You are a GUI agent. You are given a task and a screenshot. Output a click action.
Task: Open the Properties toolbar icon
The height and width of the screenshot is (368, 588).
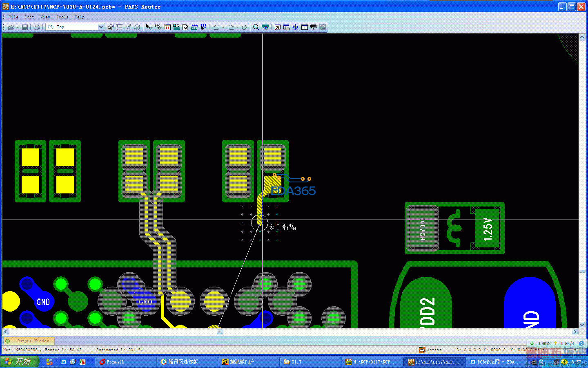point(110,27)
